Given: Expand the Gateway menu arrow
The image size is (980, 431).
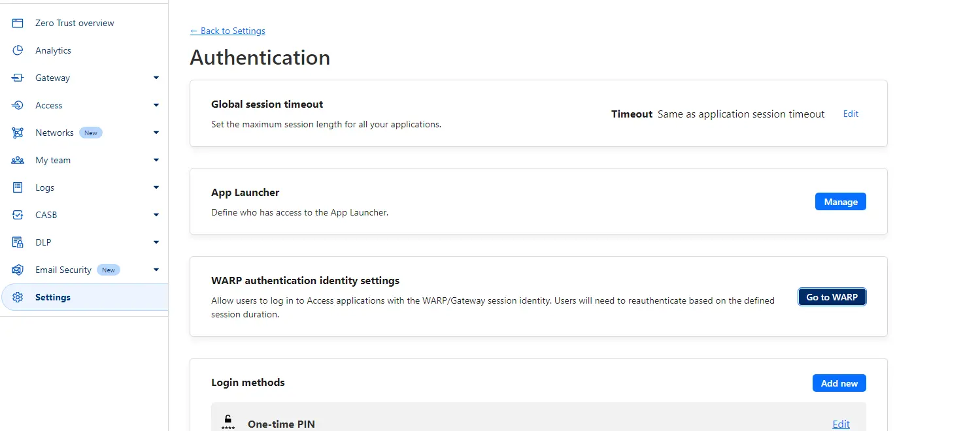Looking at the screenshot, I should coord(156,78).
